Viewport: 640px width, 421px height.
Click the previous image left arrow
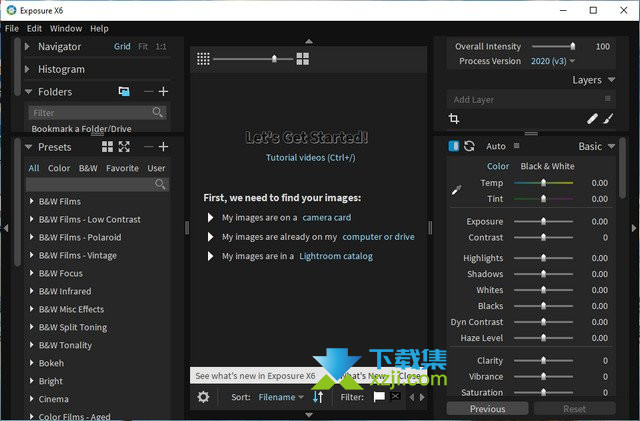click(x=411, y=397)
